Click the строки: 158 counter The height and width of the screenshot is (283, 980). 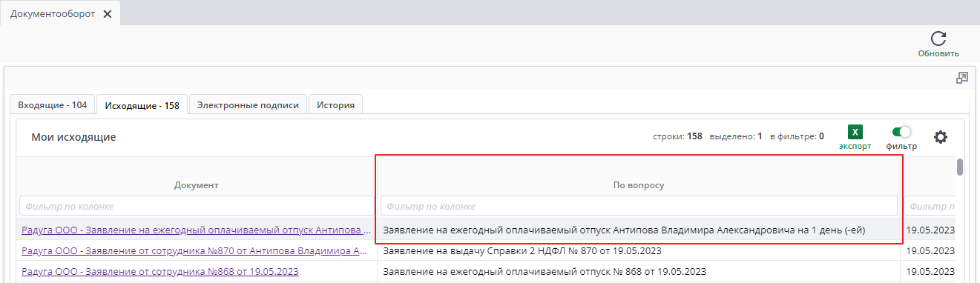[677, 136]
